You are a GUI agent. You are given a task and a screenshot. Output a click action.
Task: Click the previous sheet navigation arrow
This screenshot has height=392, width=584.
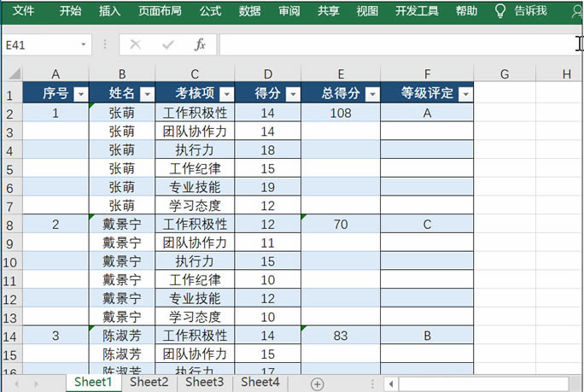[16, 383]
